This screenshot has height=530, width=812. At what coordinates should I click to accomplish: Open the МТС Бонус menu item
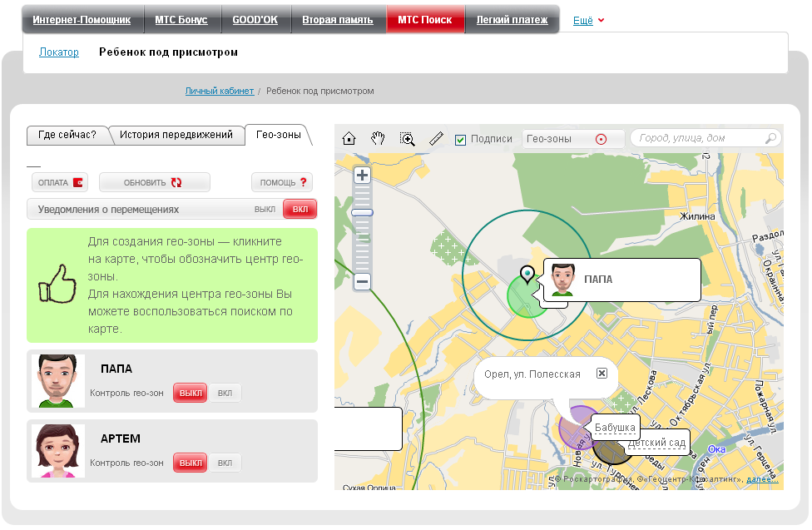[181, 20]
